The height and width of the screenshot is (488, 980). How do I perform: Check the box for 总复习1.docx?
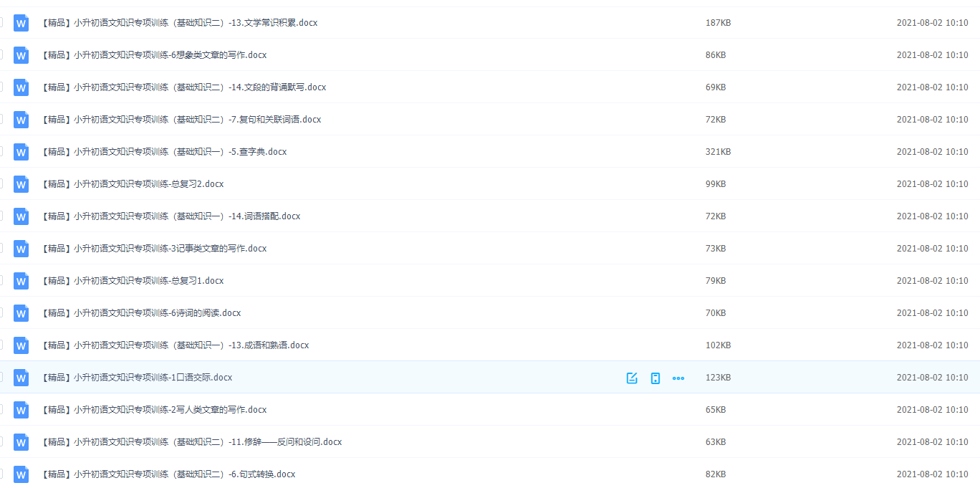(1, 280)
